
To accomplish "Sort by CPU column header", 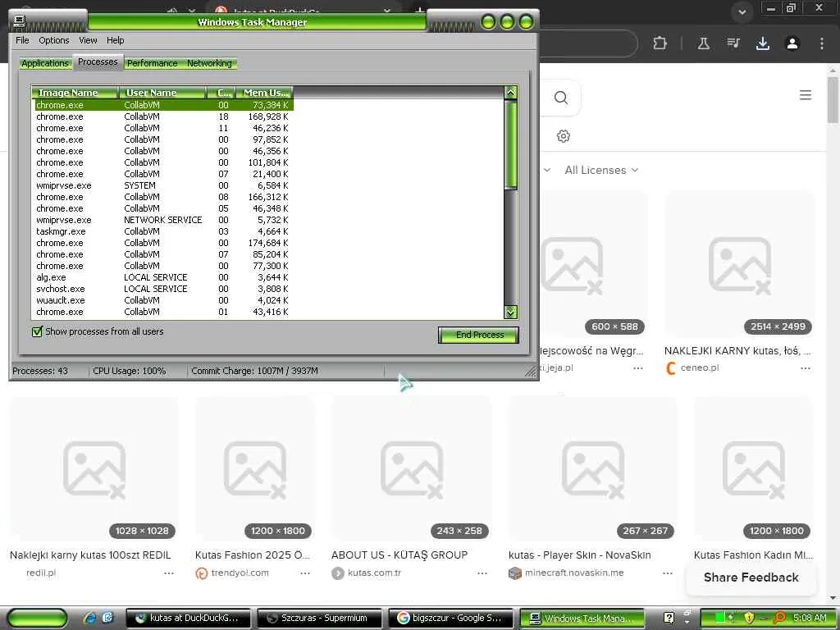I will (221, 93).
